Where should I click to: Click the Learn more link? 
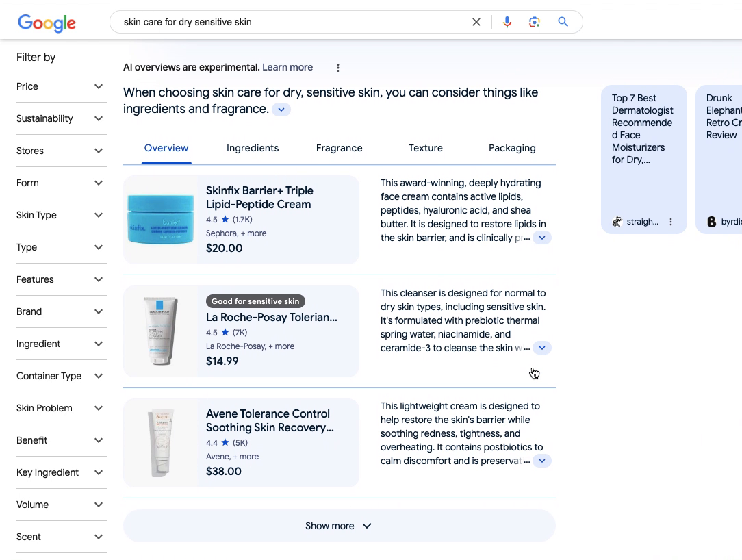click(287, 67)
